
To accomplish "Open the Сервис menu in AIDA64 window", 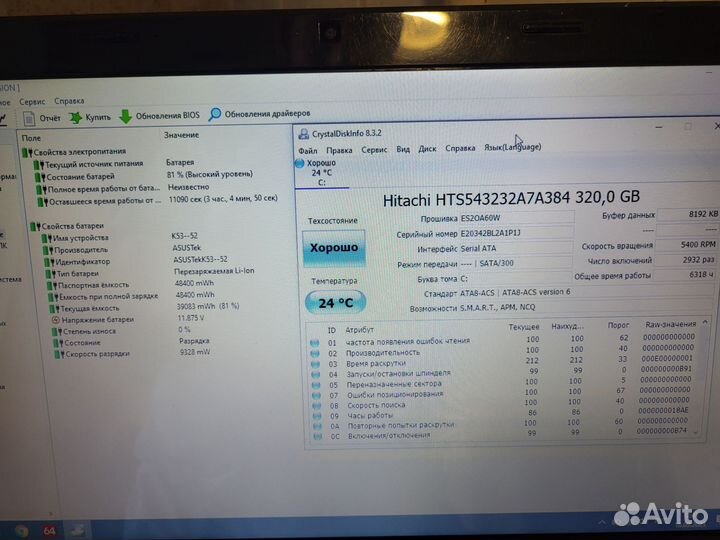I will [x=32, y=101].
